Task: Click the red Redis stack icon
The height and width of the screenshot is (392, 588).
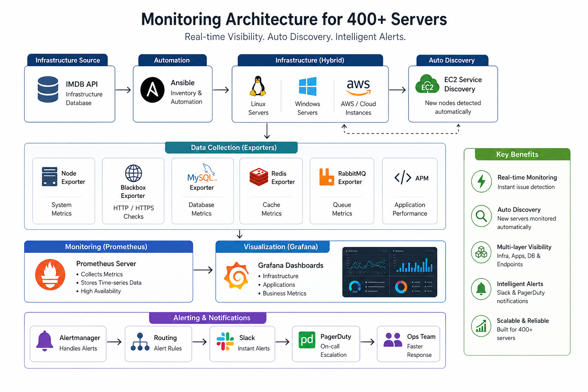Action: (259, 177)
